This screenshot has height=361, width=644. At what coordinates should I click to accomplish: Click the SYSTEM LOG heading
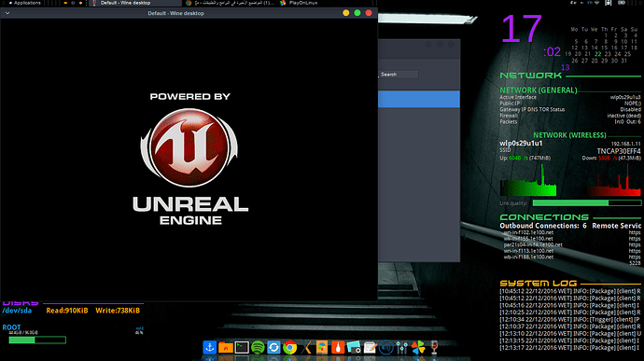pos(539,284)
